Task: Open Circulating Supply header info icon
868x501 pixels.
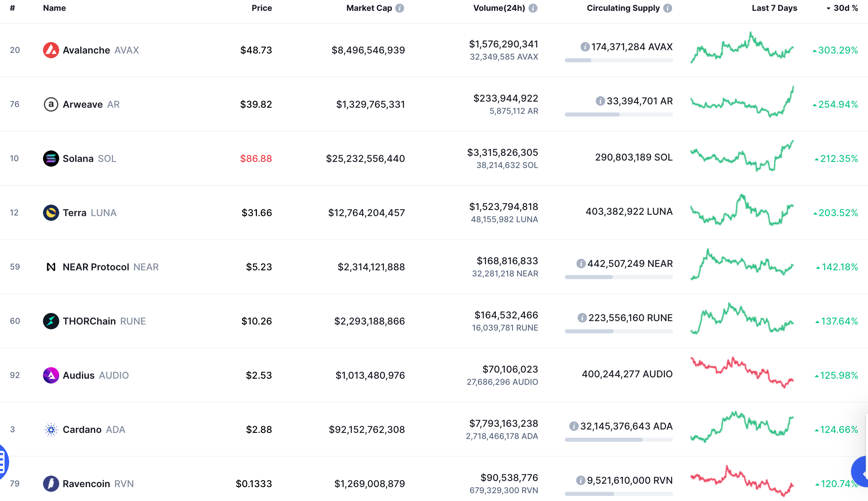Action: (x=668, y=8)
